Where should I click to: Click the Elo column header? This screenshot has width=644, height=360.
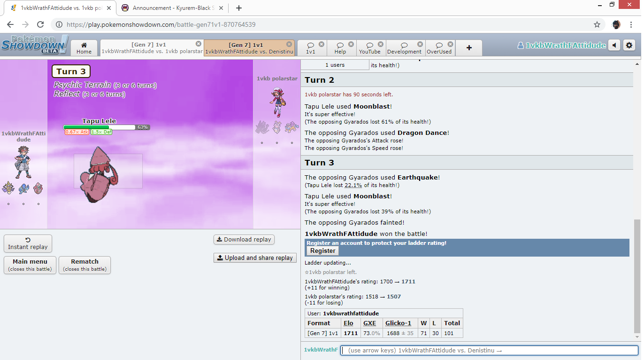tap(348, 323)
